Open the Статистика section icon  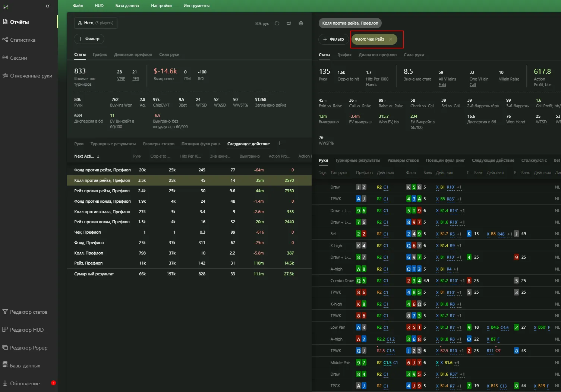(5, 39)
